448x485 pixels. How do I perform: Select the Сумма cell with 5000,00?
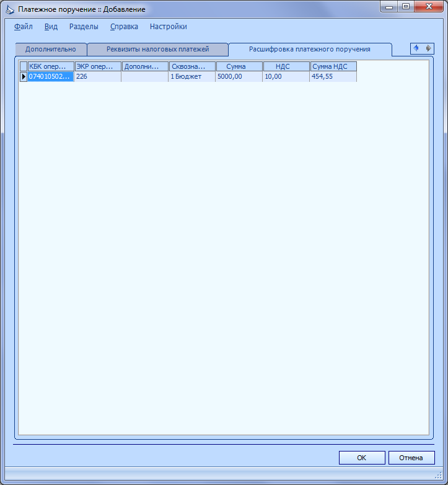(x=239, y=76)
